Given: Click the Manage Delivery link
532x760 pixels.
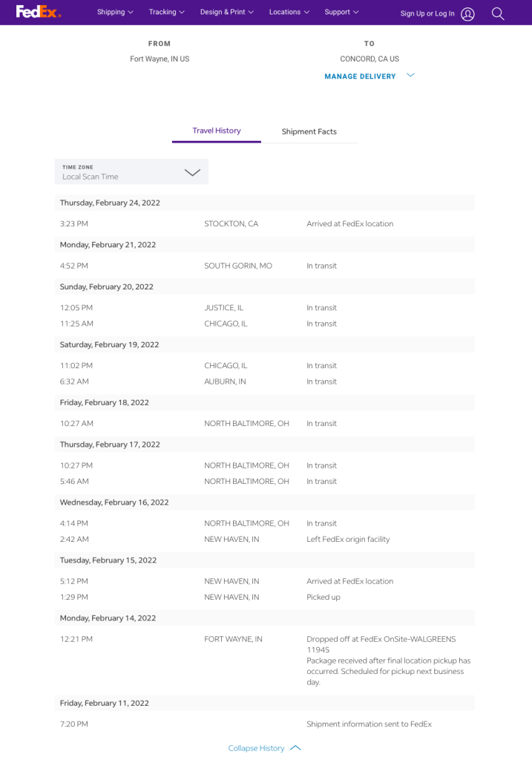Looking at the screenshot, I should [360, 76].
